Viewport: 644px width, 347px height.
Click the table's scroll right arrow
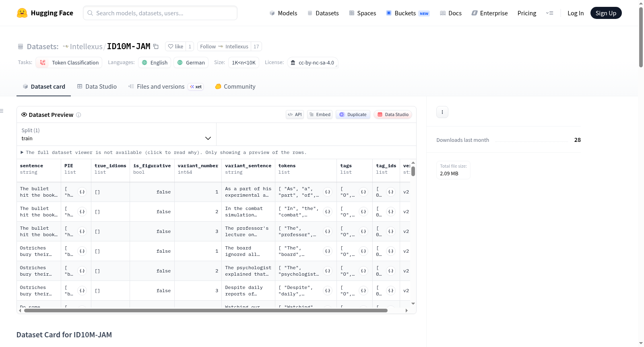(407, 310)
